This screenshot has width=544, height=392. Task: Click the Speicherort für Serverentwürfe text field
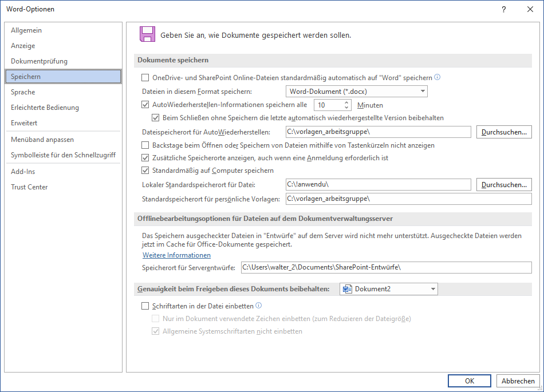(x=386, y=267)
